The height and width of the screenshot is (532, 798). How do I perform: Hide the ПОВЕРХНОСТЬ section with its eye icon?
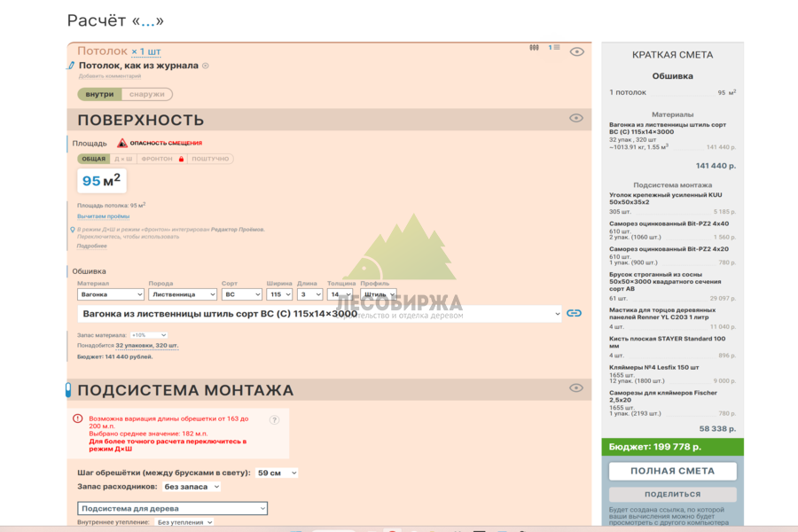(576, 118)
